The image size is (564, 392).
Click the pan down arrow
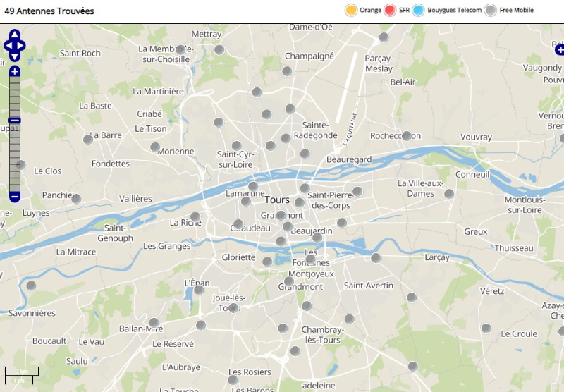click(x=15, y=57)
